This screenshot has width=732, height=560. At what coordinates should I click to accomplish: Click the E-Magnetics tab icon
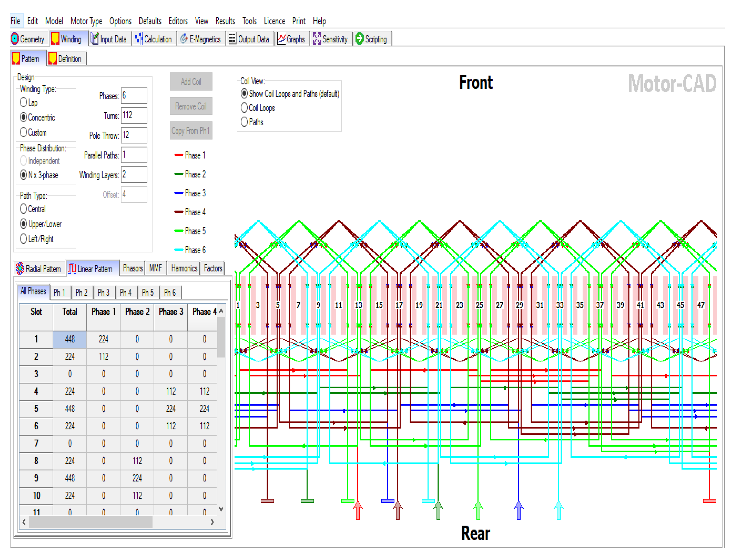[184, 39]
